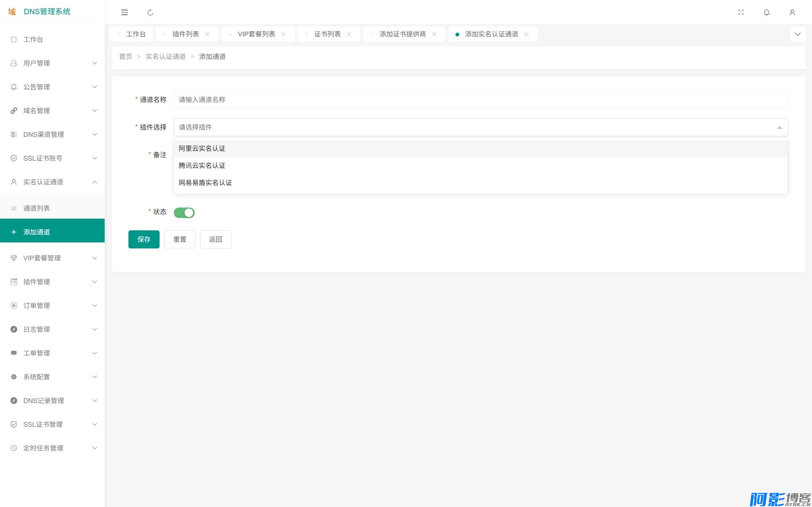Expand the 用户管理 sidebar menu
This screenshot has width=812, height=507.
click(52, 63)
